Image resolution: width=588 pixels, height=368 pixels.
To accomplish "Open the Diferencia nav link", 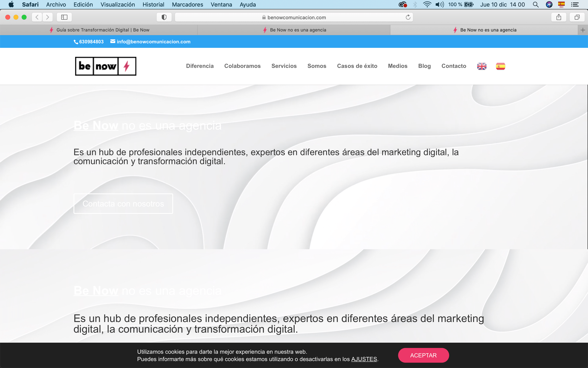I will tap(200, 66).
